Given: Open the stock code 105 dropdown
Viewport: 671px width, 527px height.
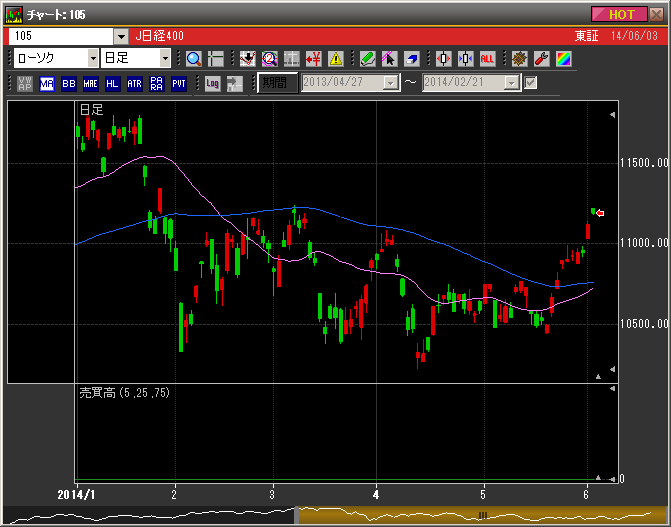Looking at the screenshot, I should (120, 36).
